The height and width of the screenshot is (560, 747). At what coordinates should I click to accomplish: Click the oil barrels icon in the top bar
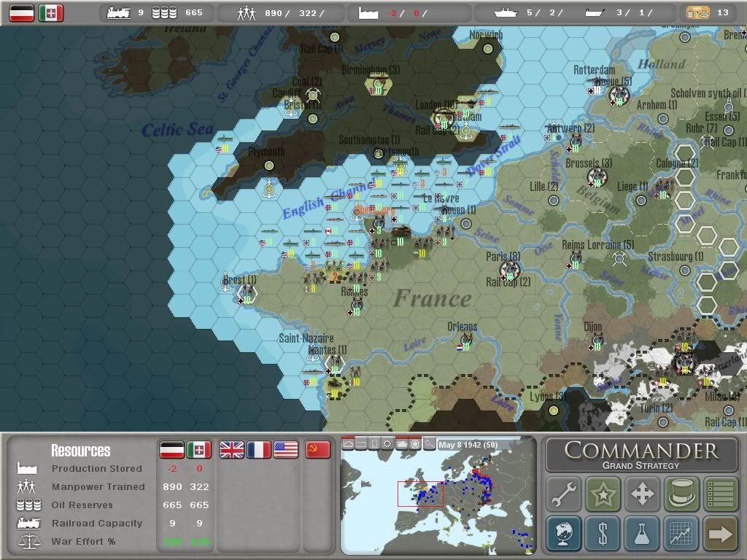(x=164, y=13)
